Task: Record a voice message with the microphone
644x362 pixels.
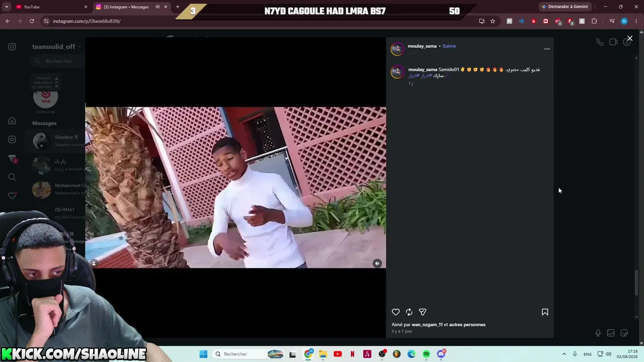Action: 598,333
